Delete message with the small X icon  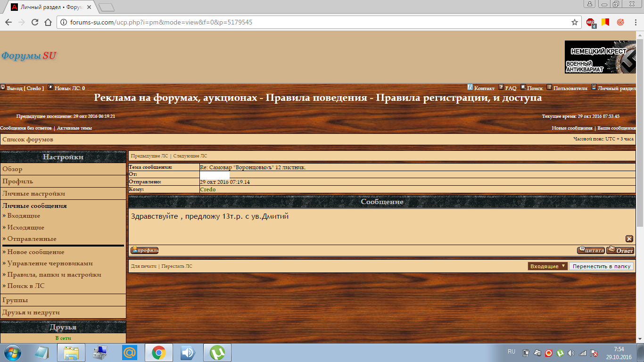click(x=629, y=239)
